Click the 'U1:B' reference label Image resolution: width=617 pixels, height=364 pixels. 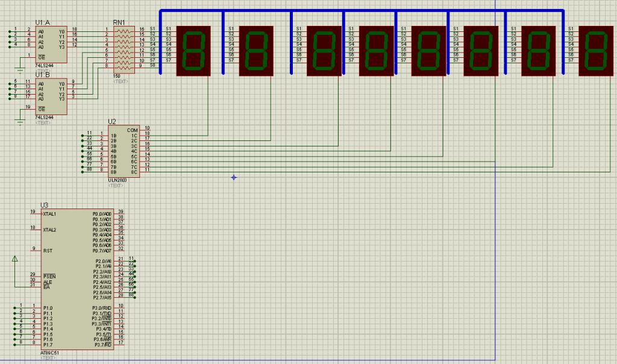point(43,75)
